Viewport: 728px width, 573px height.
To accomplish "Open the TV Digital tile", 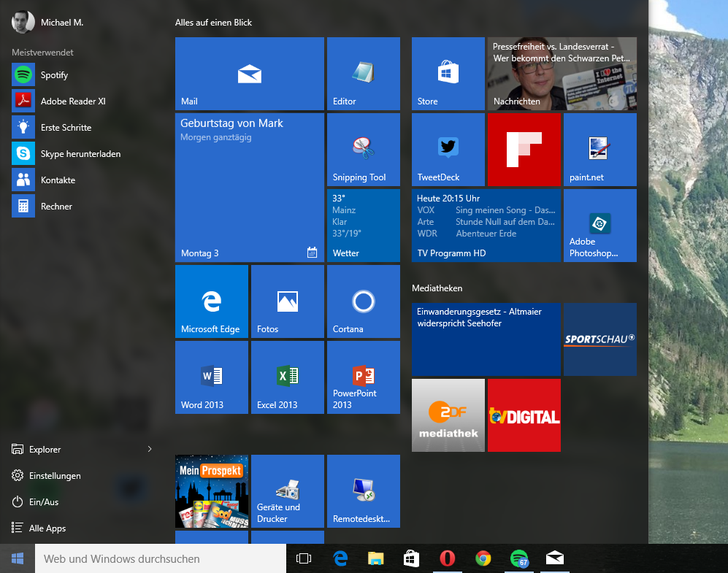I will click(524, 415).
